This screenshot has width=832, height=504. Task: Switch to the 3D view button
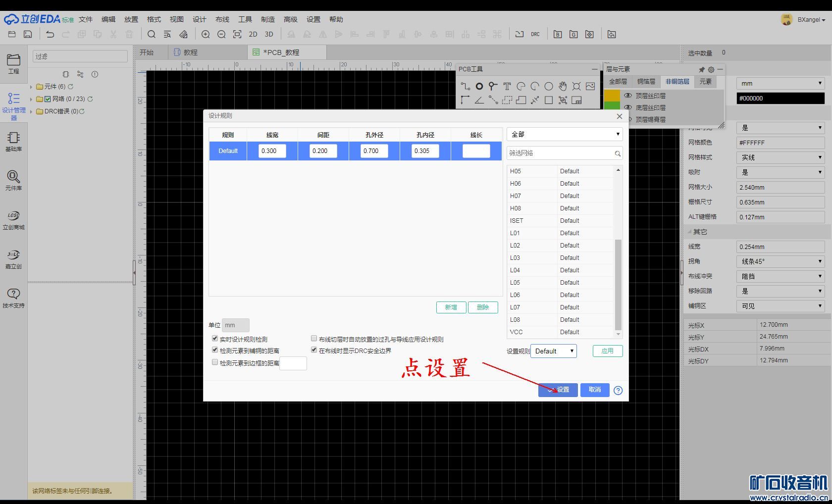coord(269,34)
